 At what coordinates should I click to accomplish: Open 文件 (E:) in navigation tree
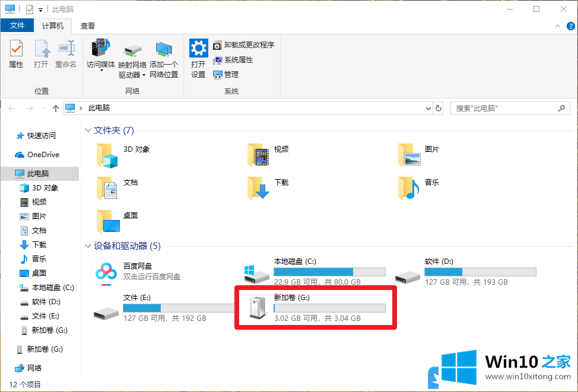[39, 316]
